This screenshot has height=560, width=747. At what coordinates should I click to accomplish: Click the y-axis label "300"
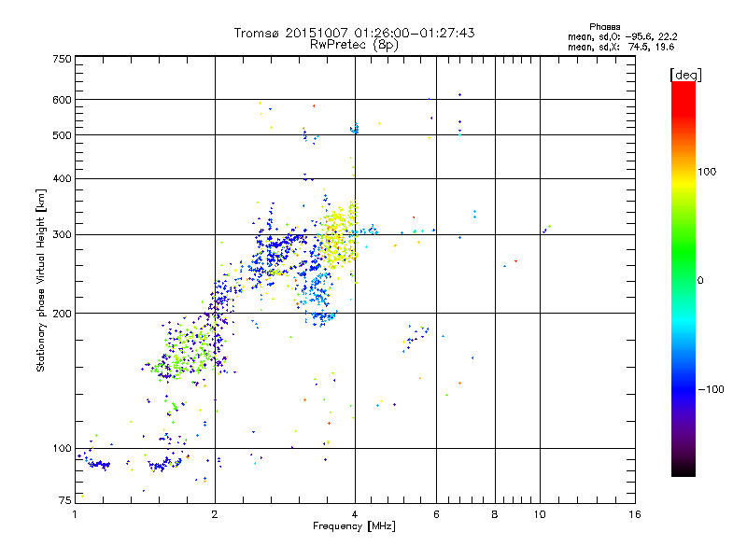(x=63, y=235)
